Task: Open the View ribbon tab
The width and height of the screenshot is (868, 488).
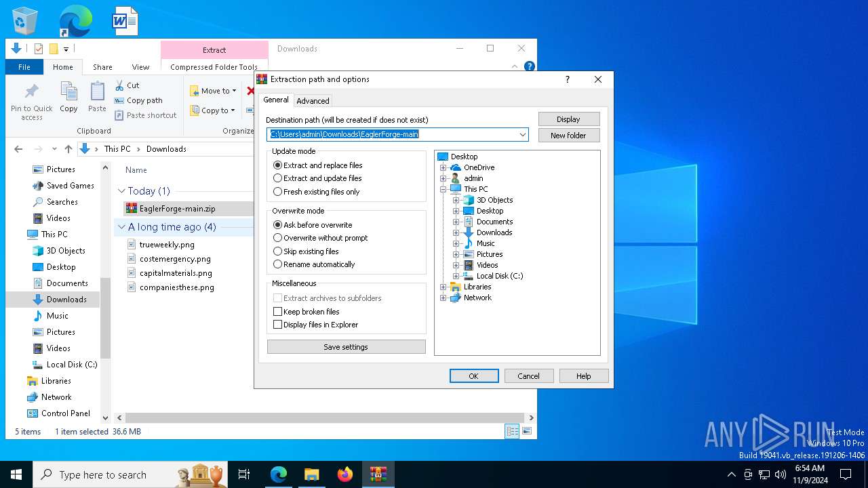Action: point(140,67)
